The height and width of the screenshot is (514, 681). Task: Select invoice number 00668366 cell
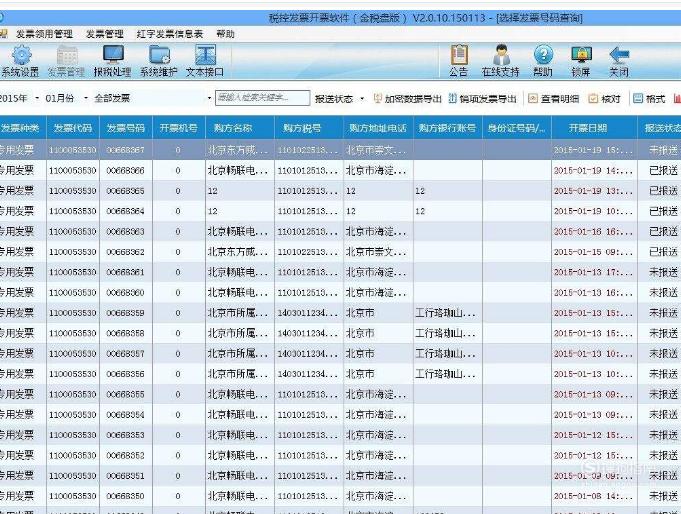[126, 170]
